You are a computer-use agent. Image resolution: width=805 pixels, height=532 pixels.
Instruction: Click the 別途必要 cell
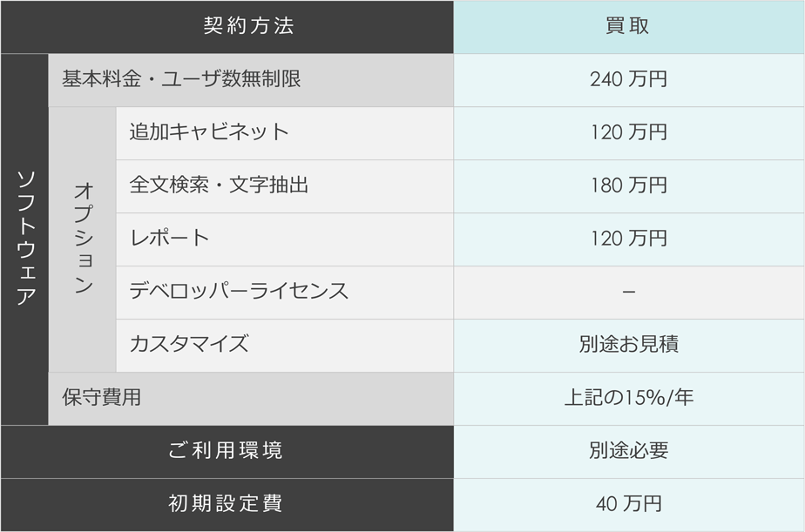(629, 451)
